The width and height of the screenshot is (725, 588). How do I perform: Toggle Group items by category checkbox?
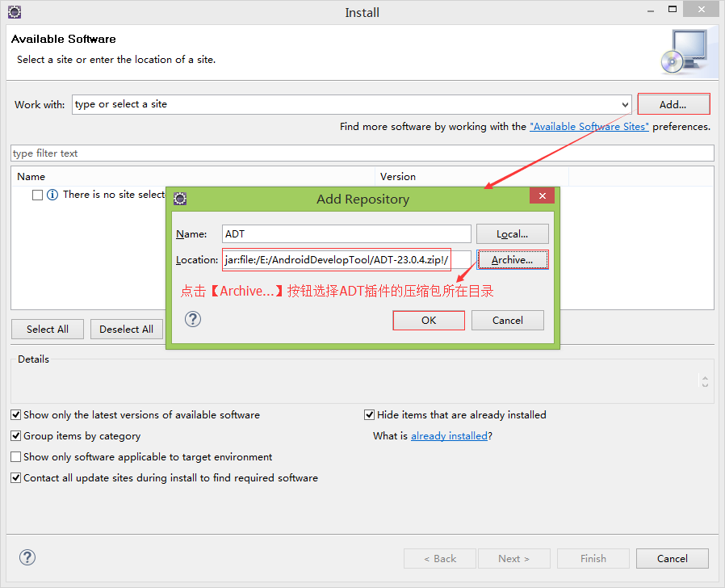click(x=15, y=436)
